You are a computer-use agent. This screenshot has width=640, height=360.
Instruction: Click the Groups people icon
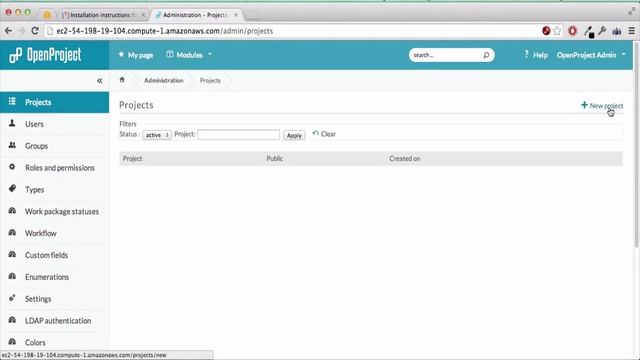[x=12, y=145]
